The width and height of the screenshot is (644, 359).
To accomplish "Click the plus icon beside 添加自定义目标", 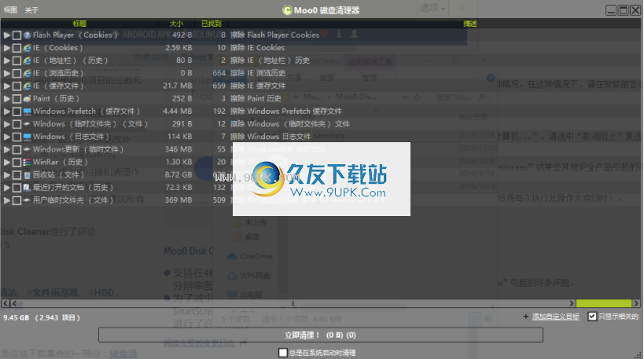I will click(x=525, y=317).
